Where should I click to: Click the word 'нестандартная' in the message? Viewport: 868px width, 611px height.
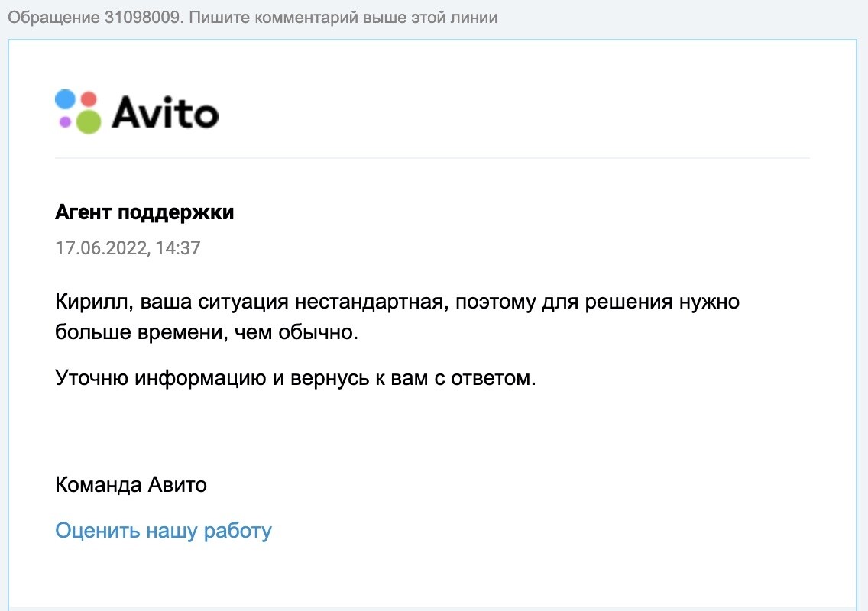coord(369,302)
